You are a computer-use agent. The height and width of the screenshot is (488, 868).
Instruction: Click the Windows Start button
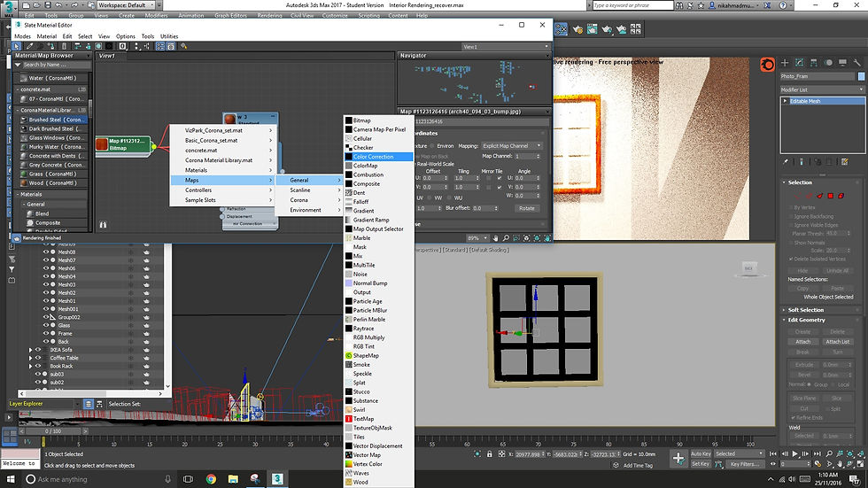[x=11, y=479]
